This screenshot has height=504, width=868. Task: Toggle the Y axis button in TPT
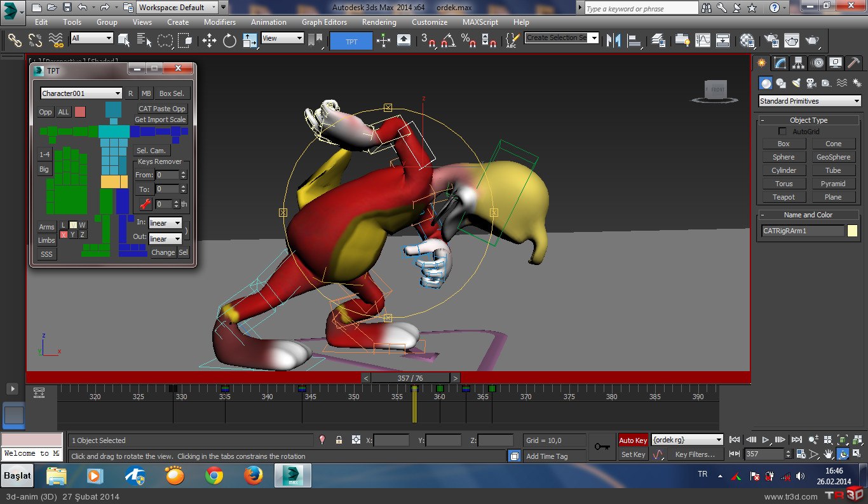point(73,235)
